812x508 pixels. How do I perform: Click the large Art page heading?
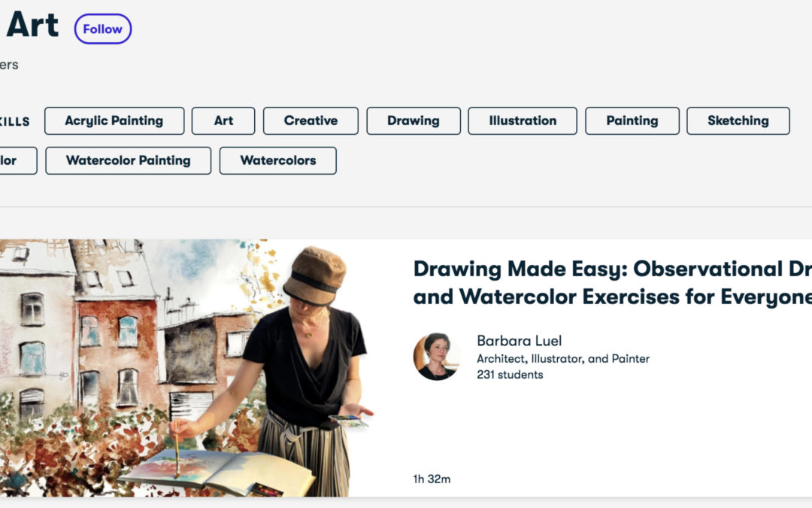click(32, 25)
